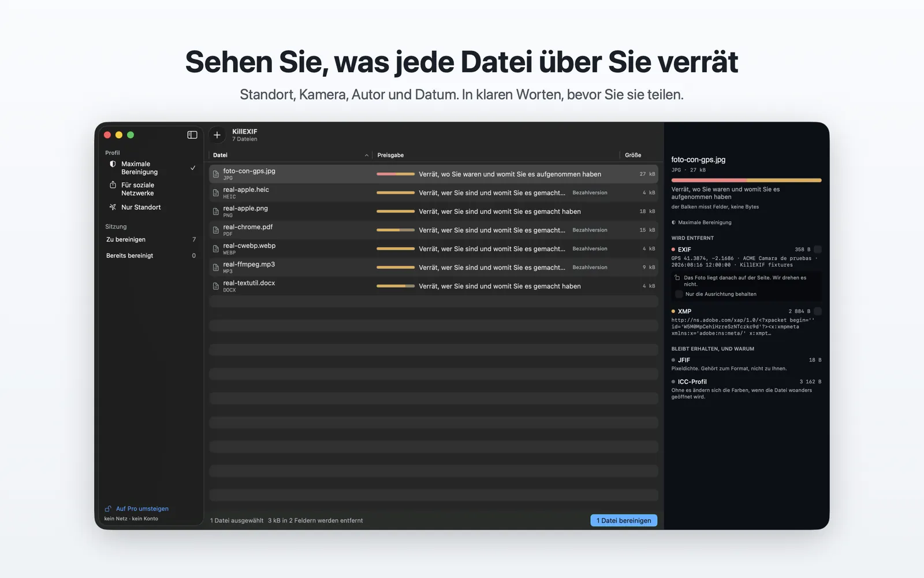Select the foto-con-gps.jpg file name

pyautogui.click(x=249, y=171)
